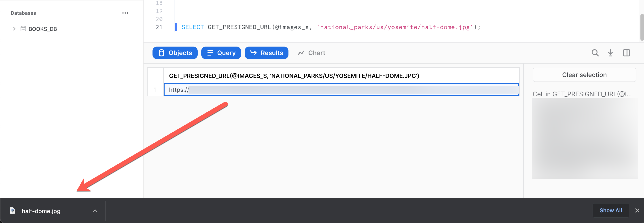Collapse the half-dome.jpg download bar
This screenshot has width=644, height=223.
click(x=95, y=211)
